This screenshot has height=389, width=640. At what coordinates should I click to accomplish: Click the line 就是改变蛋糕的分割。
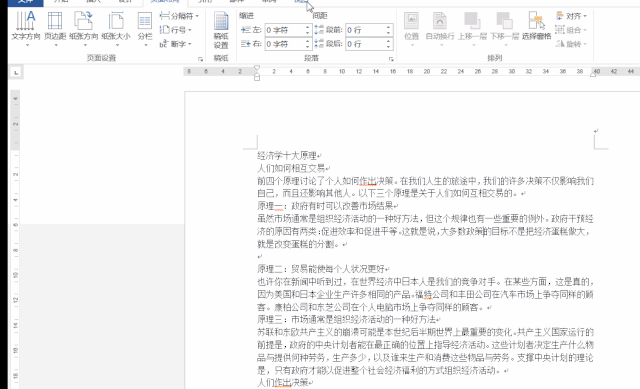(299, 244)
